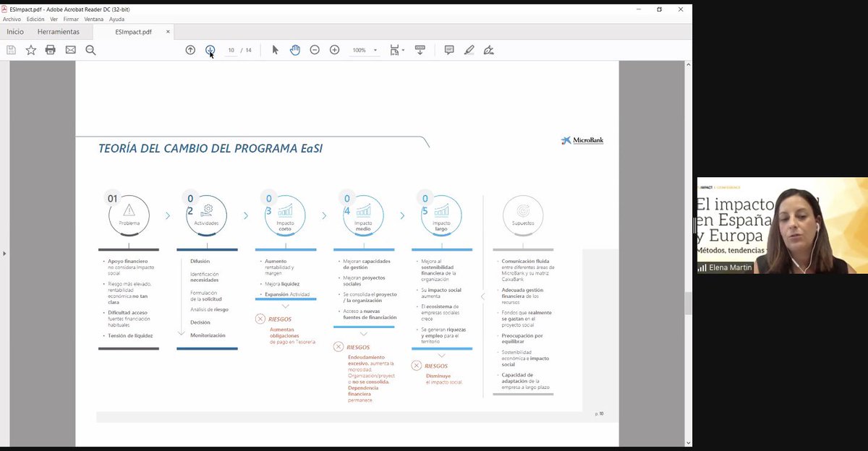Open the Archivo menu
Screen dimensions: 868x451
point(12,20)
